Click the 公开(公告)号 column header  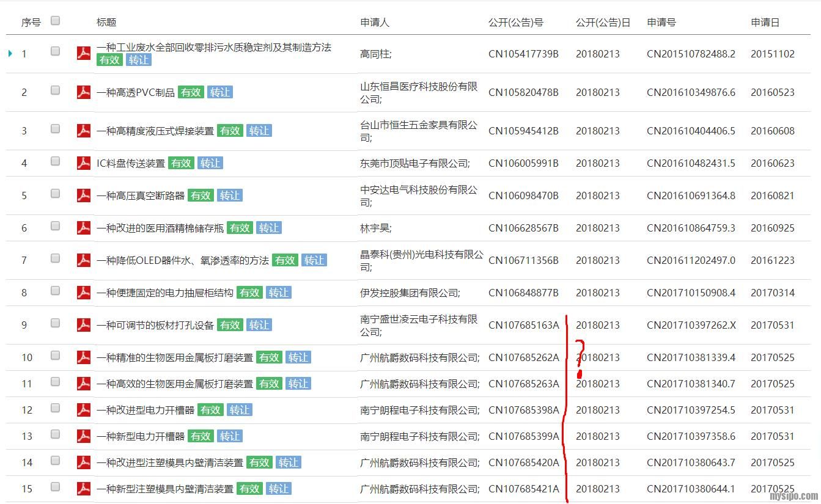[515, 23]
